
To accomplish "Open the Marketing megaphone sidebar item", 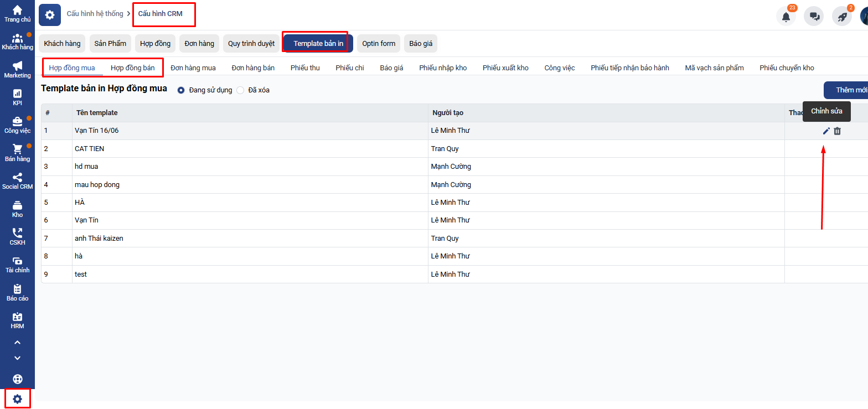I will click(x=18, y=69).
